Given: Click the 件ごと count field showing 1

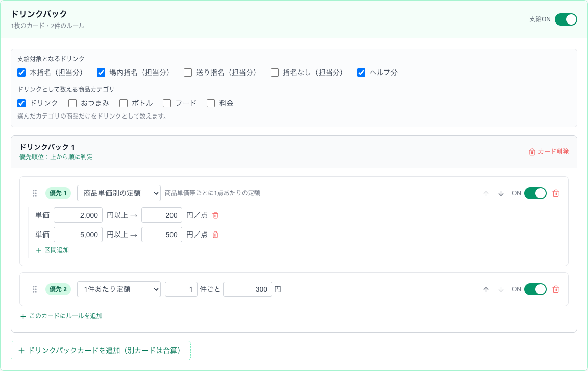Looking at the screenshot, I should click(x=181, y=290).
